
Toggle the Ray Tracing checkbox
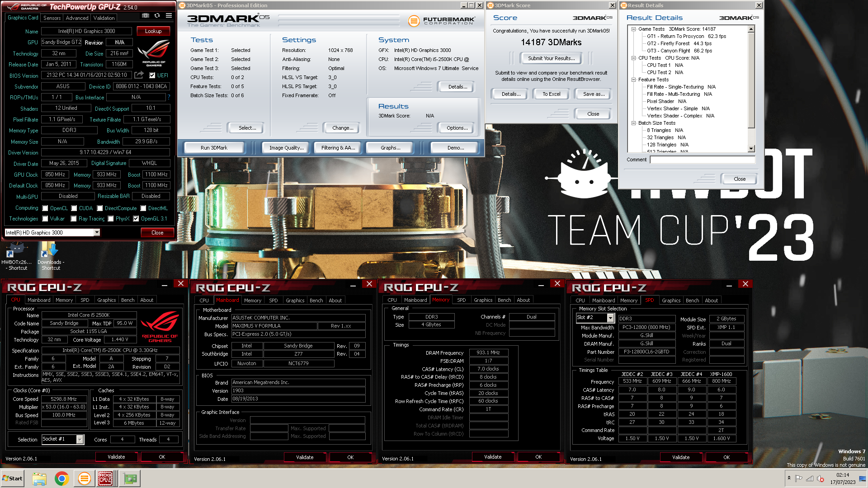pos(74,219)
